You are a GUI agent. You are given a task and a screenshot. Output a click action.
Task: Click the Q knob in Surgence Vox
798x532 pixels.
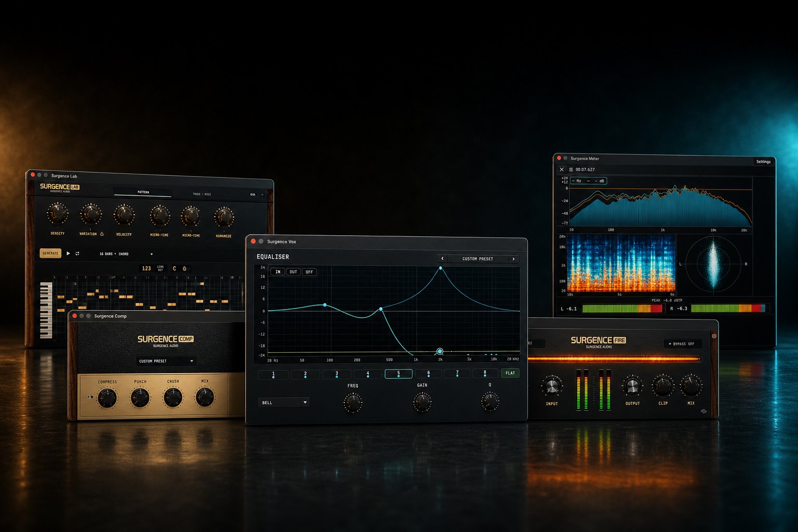click(490, 402)
